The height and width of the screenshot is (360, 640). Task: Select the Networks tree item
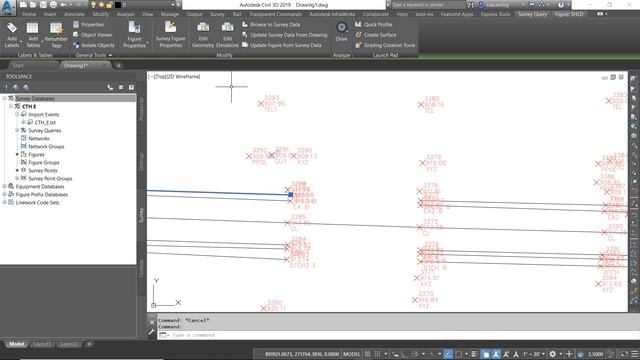[x=39, y=138]
